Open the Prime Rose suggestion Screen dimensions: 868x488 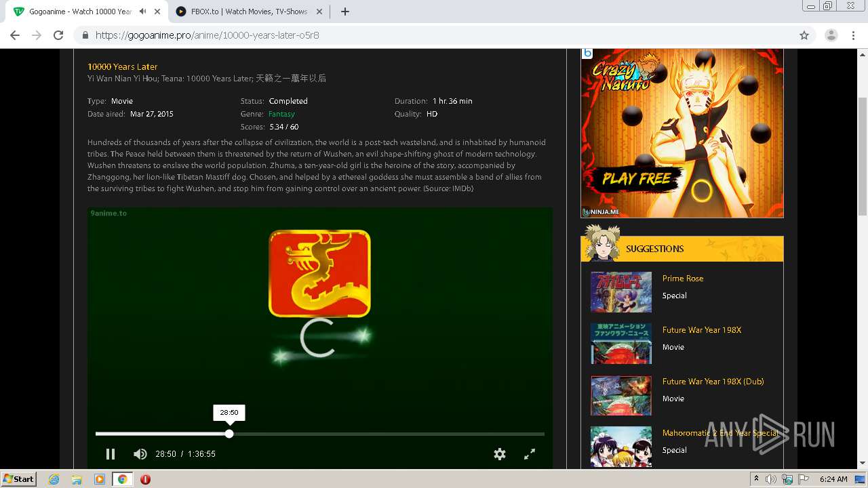(683, 279)
